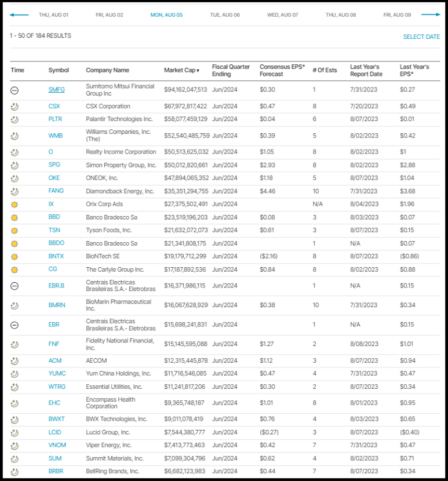Open the VNOM symbol link
This screenshot has width=448, height=481.
pos(57,445)
